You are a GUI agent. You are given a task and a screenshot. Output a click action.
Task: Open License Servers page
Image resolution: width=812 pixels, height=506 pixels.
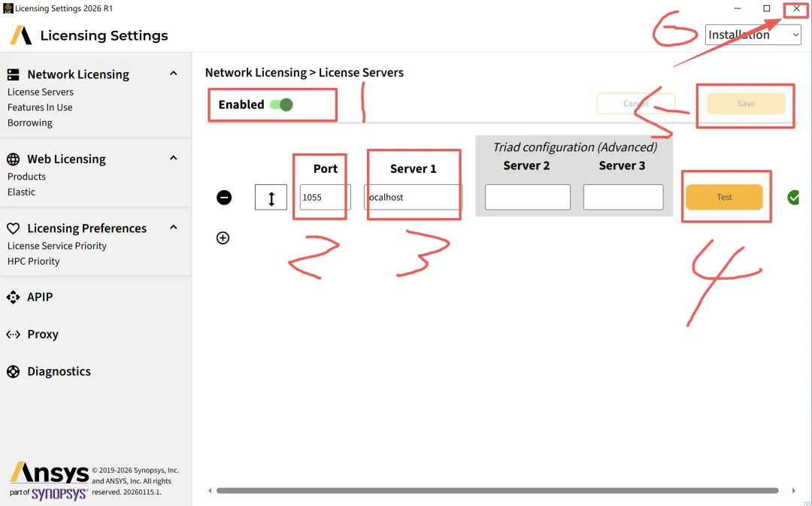[41, 92]
